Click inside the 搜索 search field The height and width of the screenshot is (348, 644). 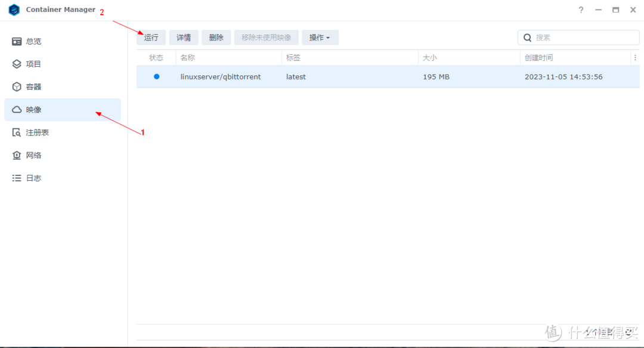(x=578, y=37)
